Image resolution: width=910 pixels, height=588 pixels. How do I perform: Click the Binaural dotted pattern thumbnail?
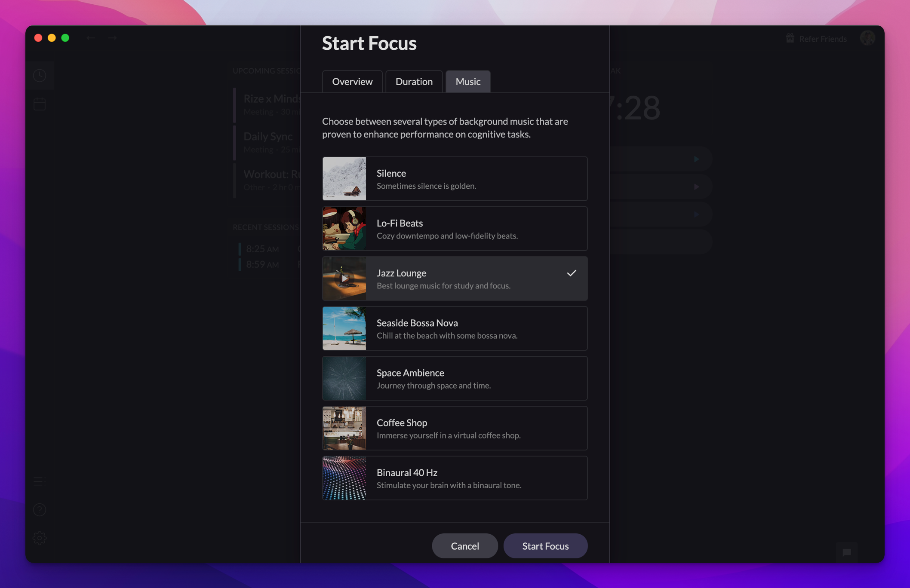(x=344, y=478)
